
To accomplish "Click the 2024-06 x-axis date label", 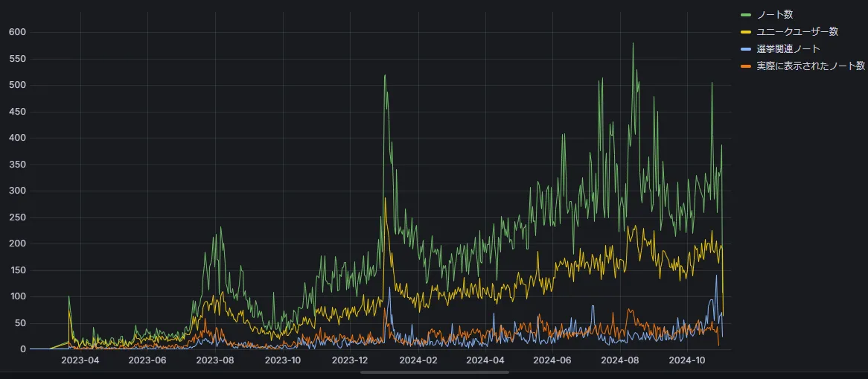I will pyautogui.click(x=552, y=360).
